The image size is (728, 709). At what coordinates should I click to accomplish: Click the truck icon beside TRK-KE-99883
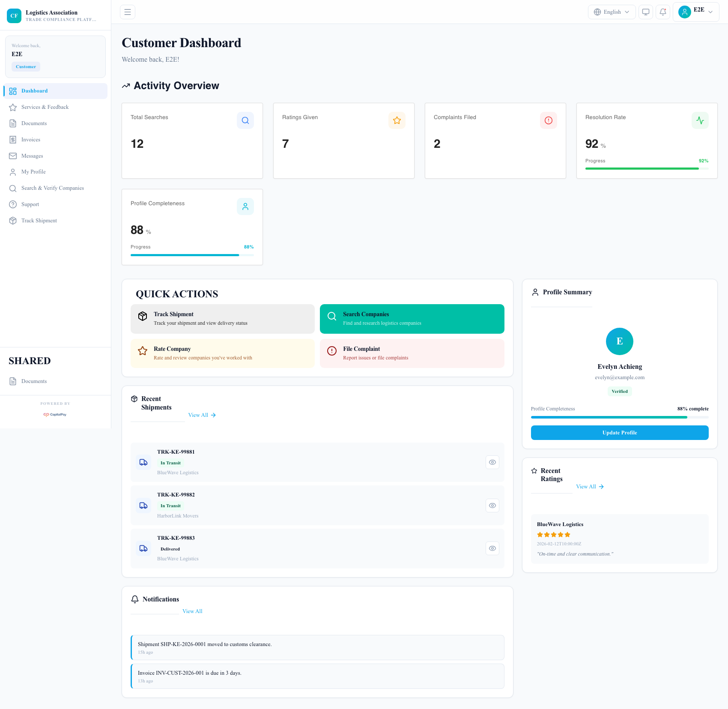tap(143, 548)
